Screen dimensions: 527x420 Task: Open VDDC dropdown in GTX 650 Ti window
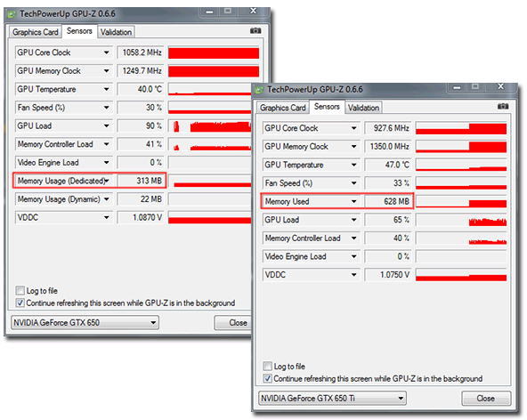tap(354, 275)
